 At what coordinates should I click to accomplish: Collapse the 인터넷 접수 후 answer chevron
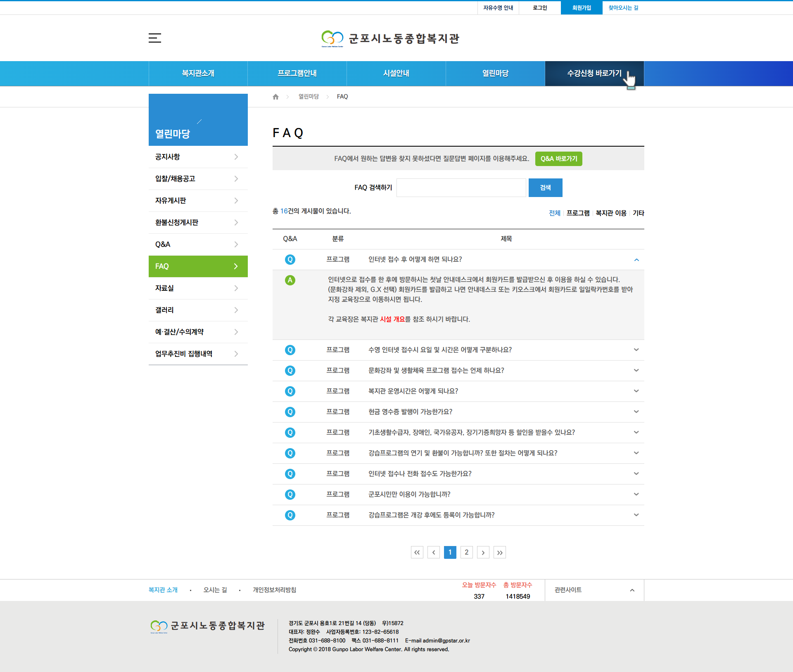pos(636,260)
